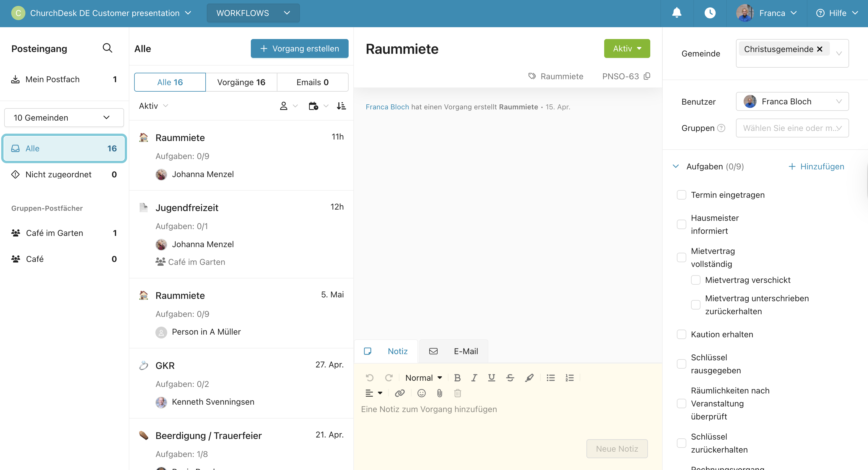Switch to Alle 16 tab
This screenshot has width=868, height=470.
170,82
